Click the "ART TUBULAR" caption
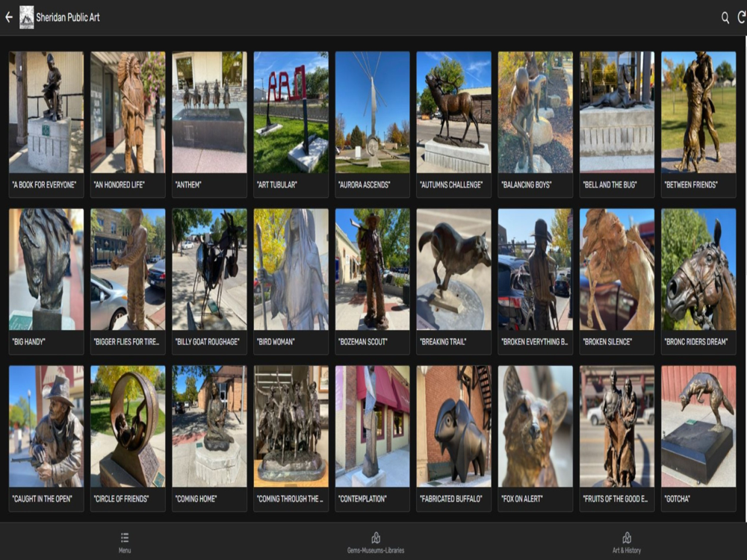This screenshot has width=747, height=560. tap(277, 184)
